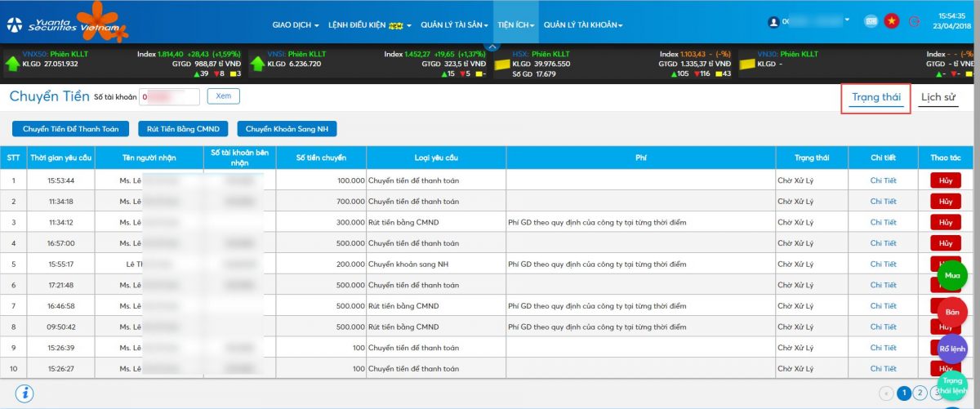This screenshot has width=980, height=409.
Task: Click the logout icon in header
Action: pos(914,22)
